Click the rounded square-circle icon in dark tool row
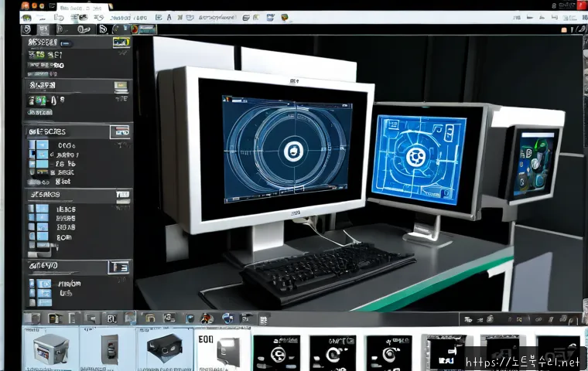Screen dimensions: 588x371 click(27, 29)
